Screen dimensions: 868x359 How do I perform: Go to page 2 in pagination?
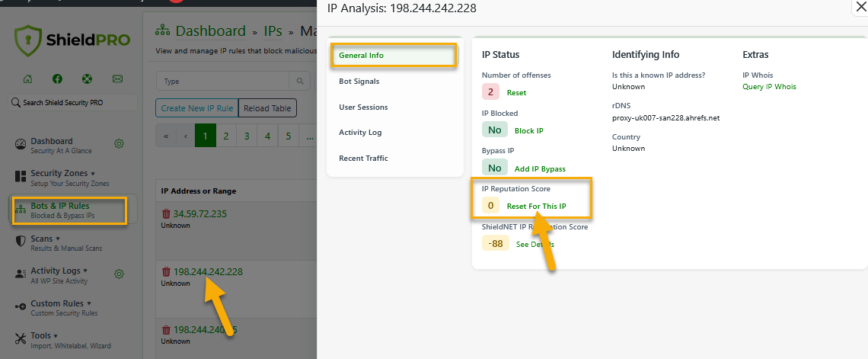226,136
